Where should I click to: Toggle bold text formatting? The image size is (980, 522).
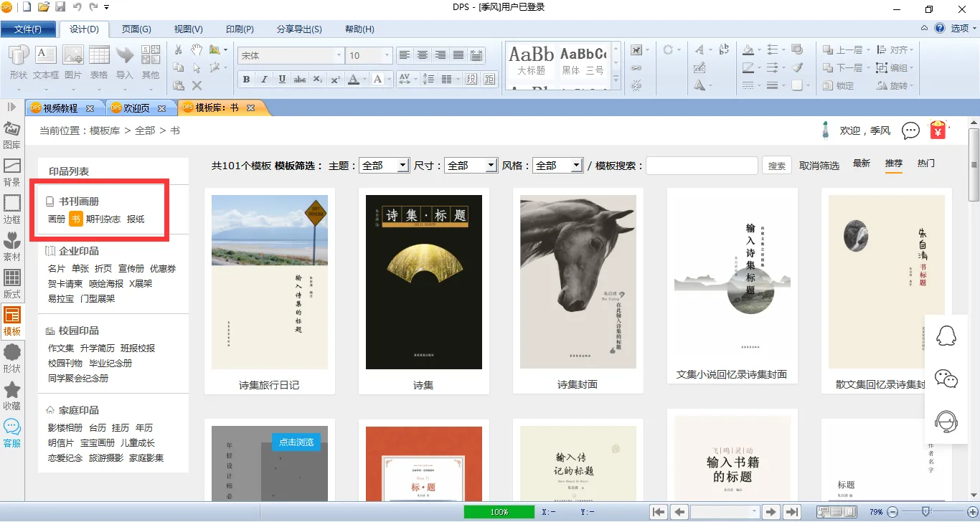pos(247,80)
